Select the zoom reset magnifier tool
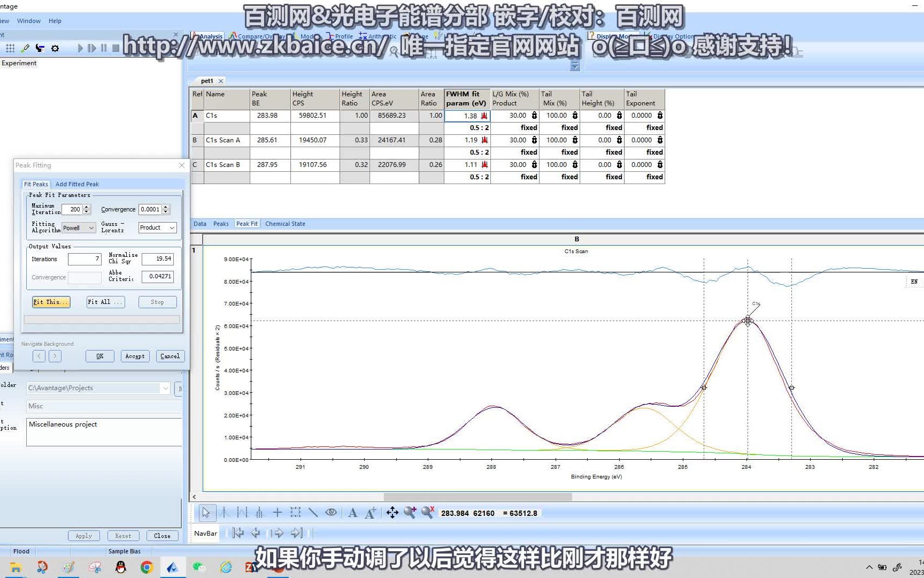Viewport: 924px width, 578px height. (x=428, y=512)
